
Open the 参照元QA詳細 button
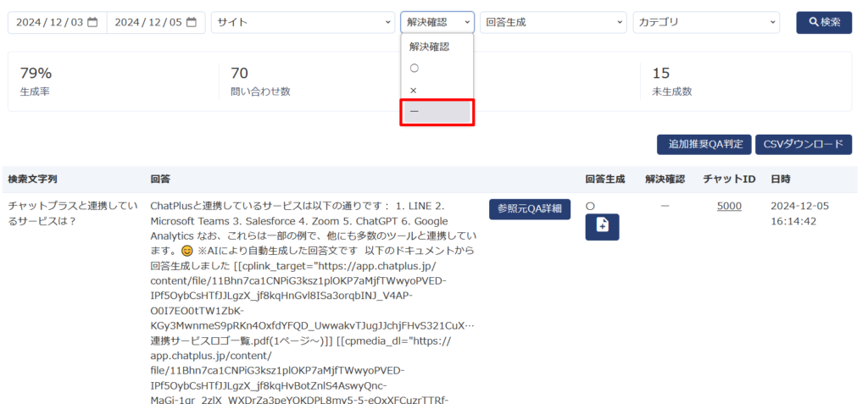[530, 209]
